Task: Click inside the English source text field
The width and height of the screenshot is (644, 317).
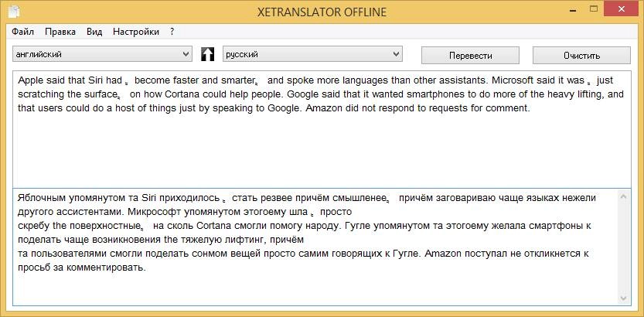Action: [x=322, y=129]
